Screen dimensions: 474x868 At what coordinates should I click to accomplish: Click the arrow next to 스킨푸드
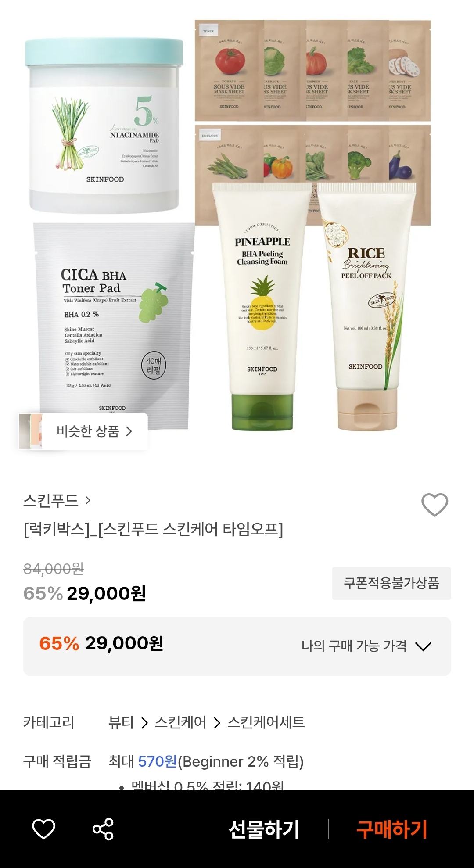88,500
